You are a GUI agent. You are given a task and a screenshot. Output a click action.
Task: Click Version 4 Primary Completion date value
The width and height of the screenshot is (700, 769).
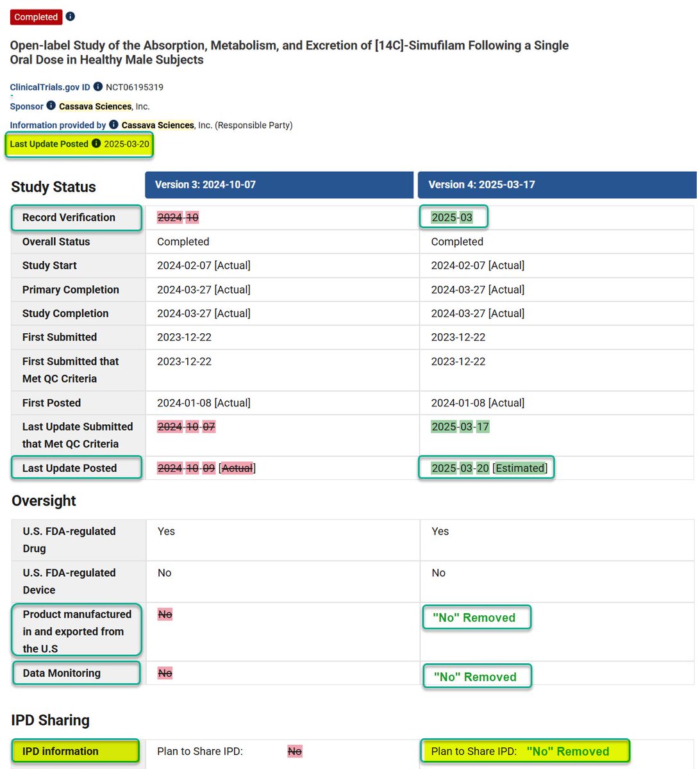point(478,290)
